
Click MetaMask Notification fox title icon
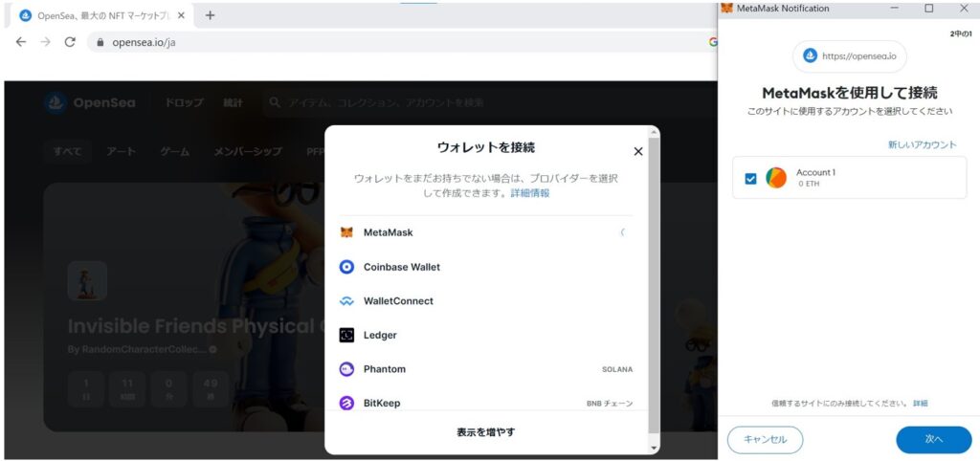pyautogui.click(x=727, y=8)
